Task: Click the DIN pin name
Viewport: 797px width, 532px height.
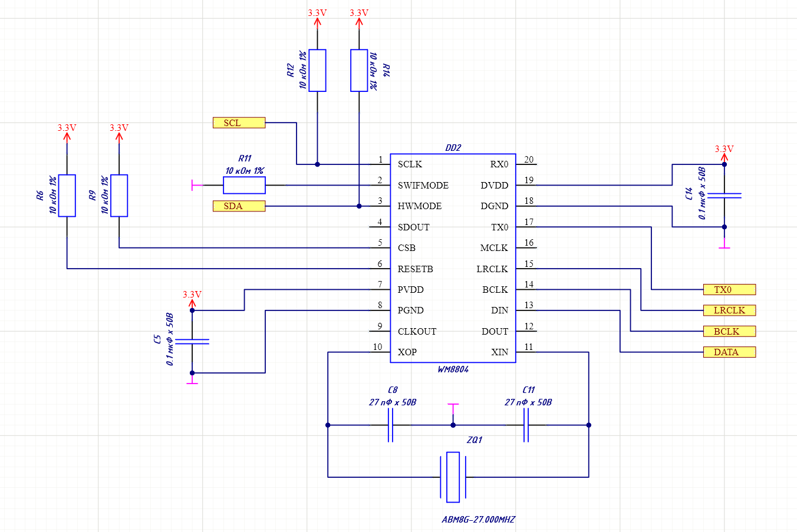Action: pyautogui.click(x=500, y=310)
